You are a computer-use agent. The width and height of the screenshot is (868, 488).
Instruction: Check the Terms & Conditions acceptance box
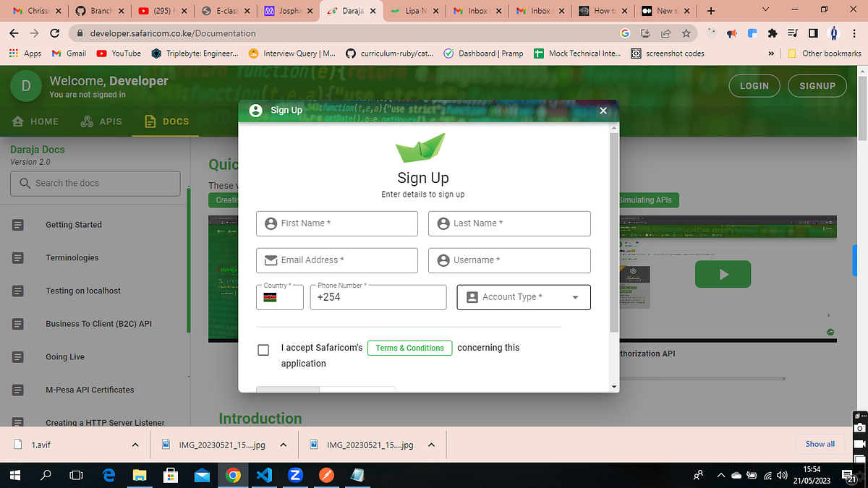pos(263,350)
